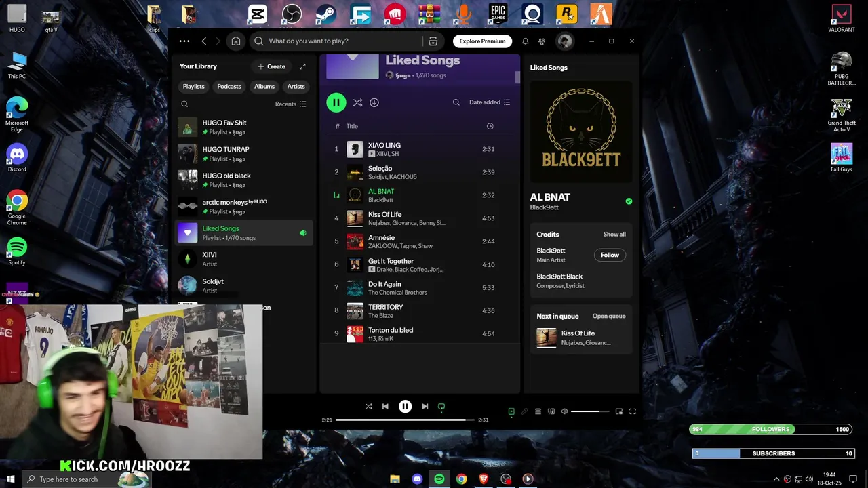The height and width of the screenshot is (488, 868).
Task: Open the lyrics microphone icon
Action: click(x=524, y=411)
